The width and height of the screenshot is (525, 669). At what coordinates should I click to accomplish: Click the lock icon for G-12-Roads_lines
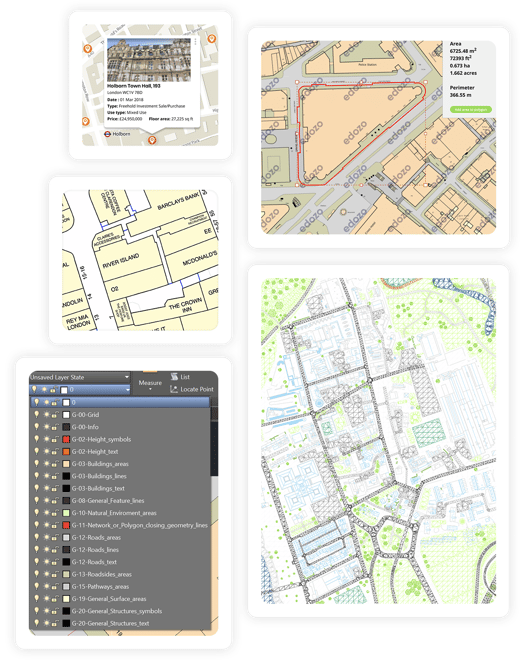[x=55, y=550]
